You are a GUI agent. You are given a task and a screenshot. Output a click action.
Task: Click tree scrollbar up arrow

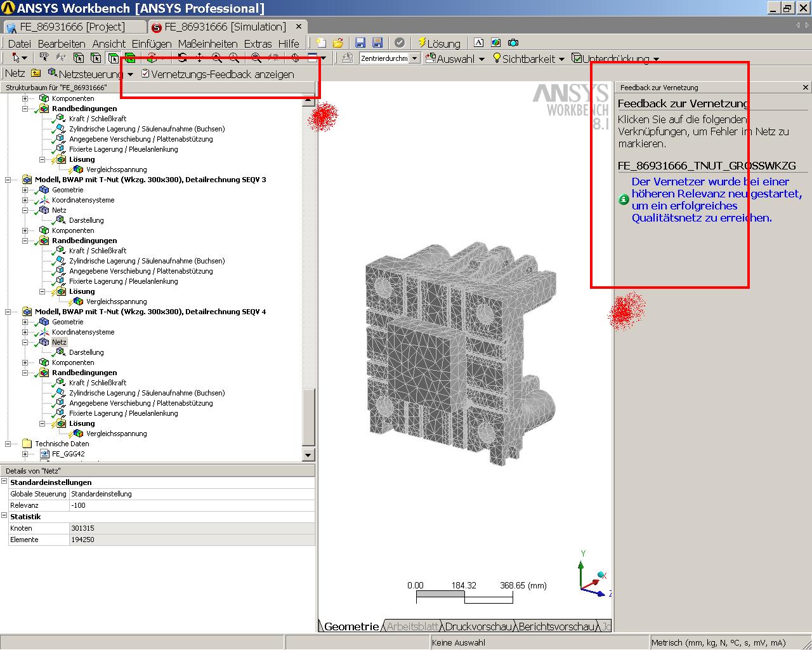coord(308,100)
